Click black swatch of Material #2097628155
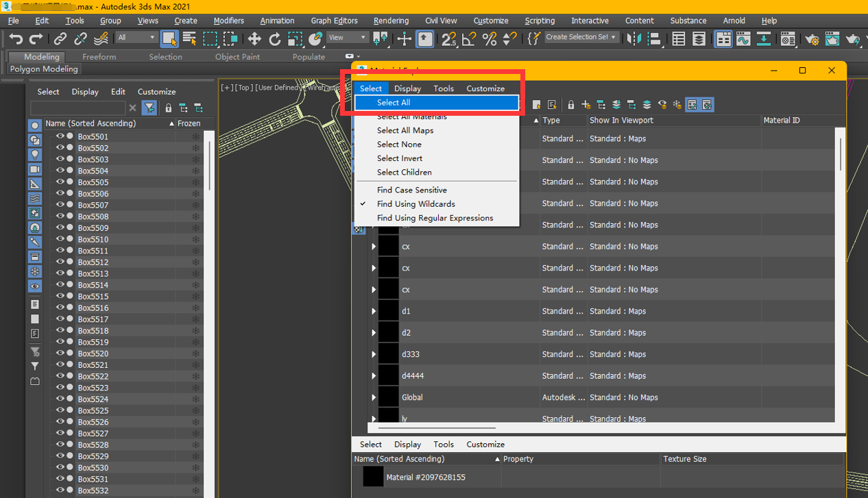Image resolution: width=868 pixels, height=498 pixels. tap(373, 477)
